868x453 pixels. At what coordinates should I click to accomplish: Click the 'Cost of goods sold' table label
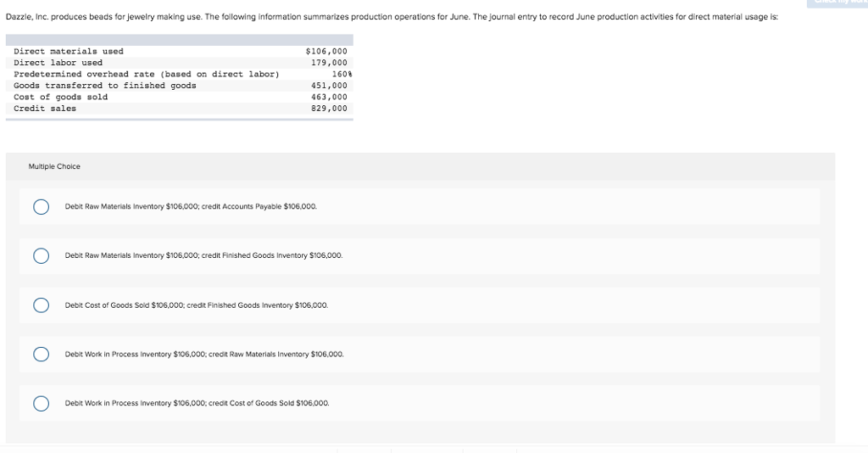pos(61,97)
